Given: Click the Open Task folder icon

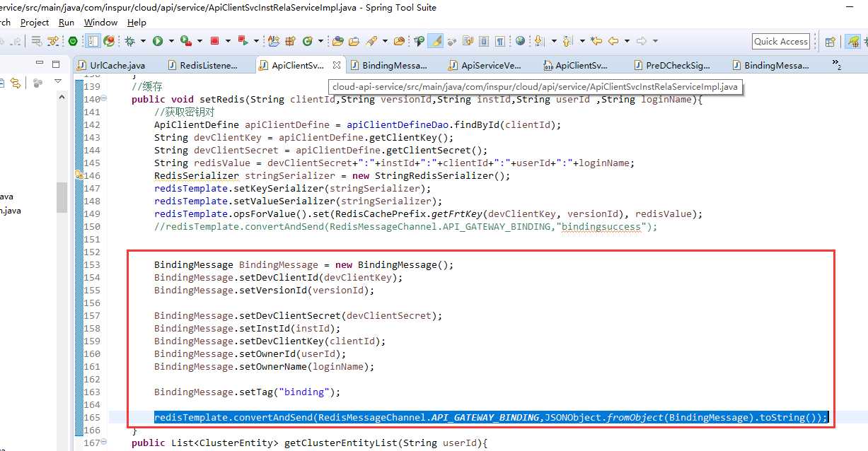Looking at the screenshot, I should point(354,41).
